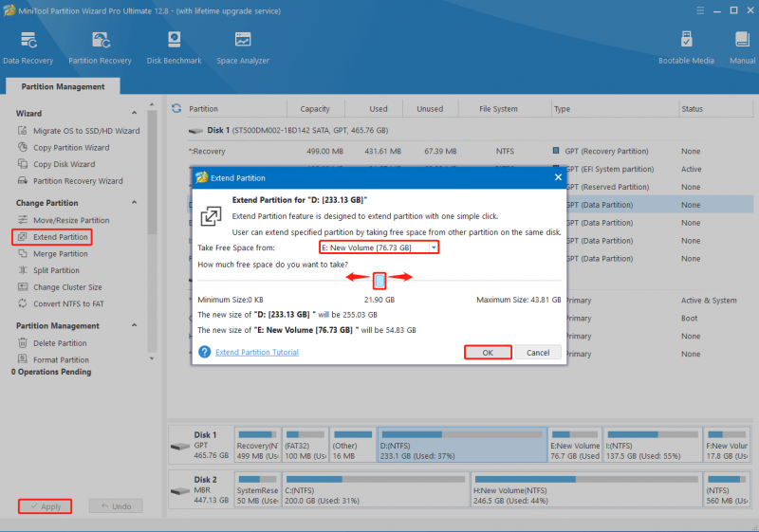This screenshot has width=759, height=532.
Task: Select the Recovery partition row
Action: (x=470, y=151)
